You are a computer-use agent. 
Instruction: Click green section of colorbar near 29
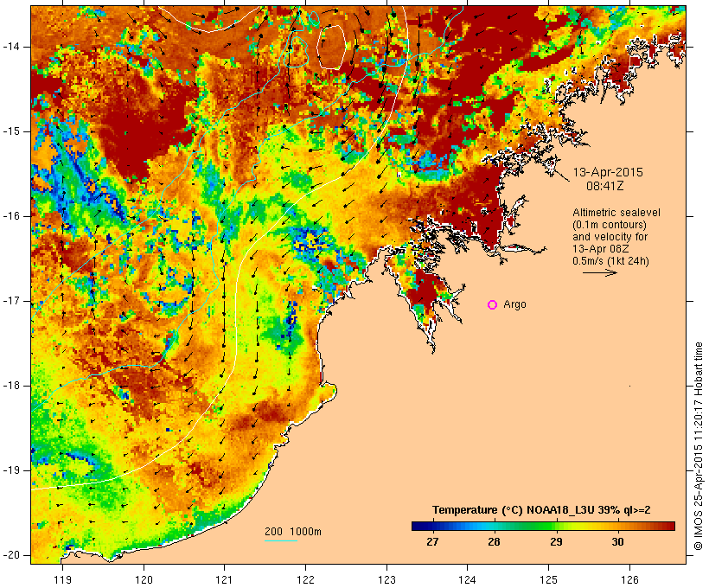(x=548, y=526)
